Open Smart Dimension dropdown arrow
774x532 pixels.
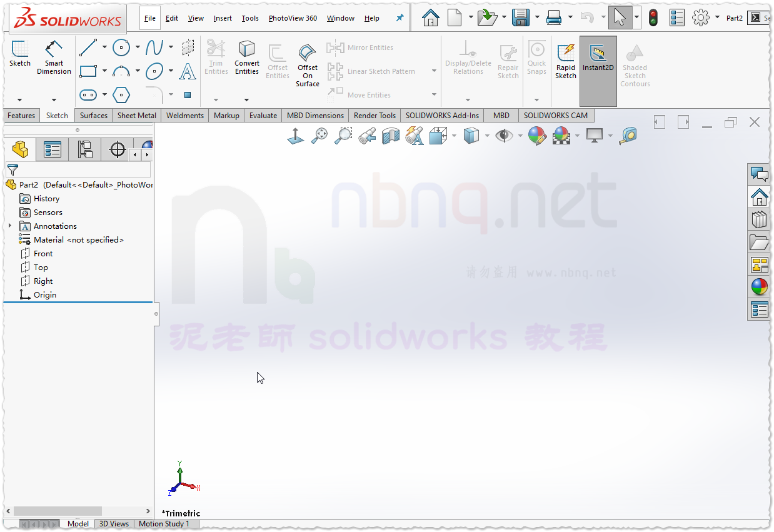[x=54, y=100]
